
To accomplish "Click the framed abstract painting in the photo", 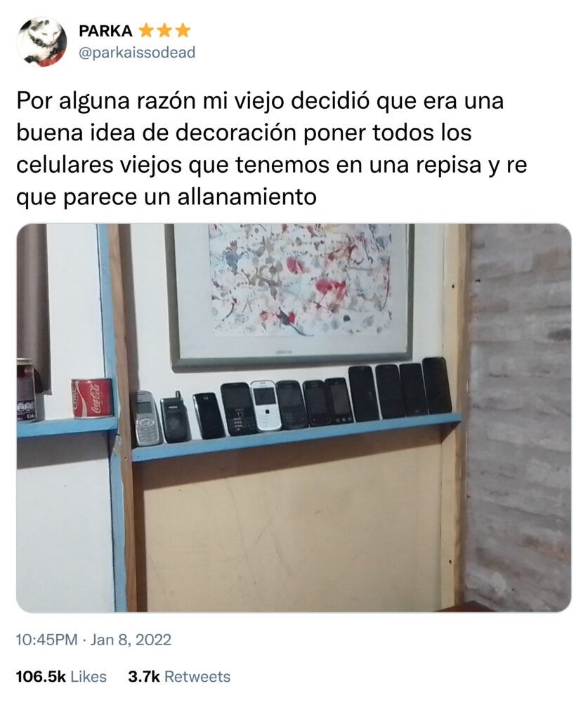I will click(x=291, y=296).
